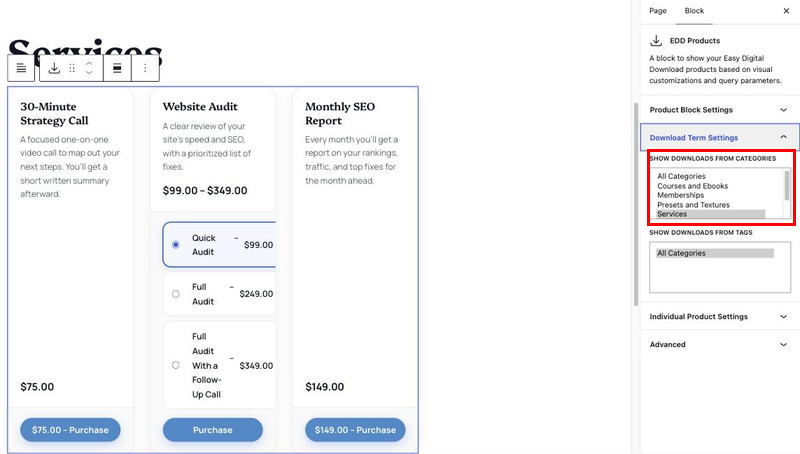The image size is (800, 454).
Task: Expand the Advanced panel
Action: pyautogui.click(x=719, y=344)
